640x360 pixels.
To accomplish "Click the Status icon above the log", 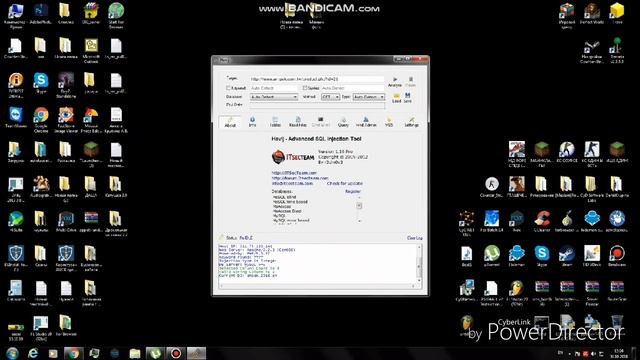I will [x=222, y=237].
